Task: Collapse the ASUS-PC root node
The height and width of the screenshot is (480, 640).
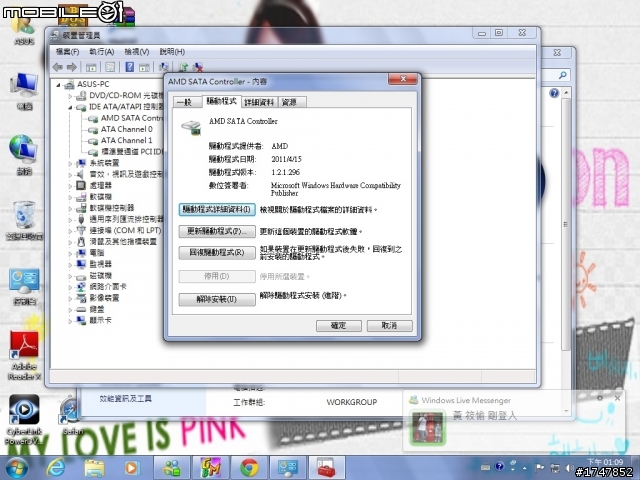Action: coord(58,85)
